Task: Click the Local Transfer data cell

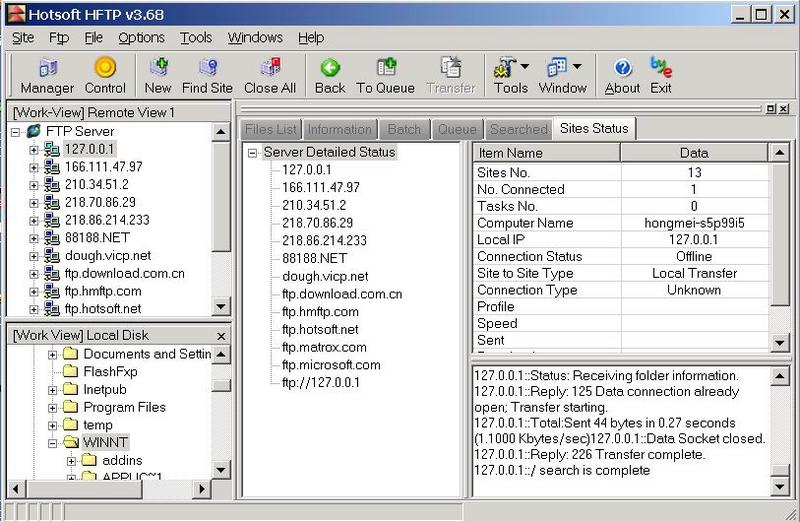Action: [x=694, y=273]
